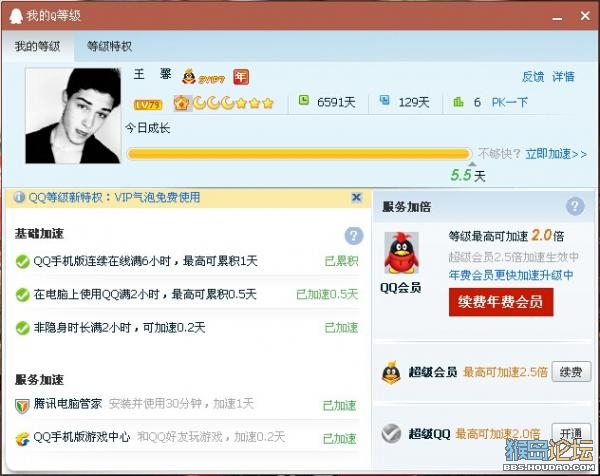The width and height of the screenshot is (600, 476).
Task: Click the crown level icon
Action: pyautogui.click(x=181, y=103)
